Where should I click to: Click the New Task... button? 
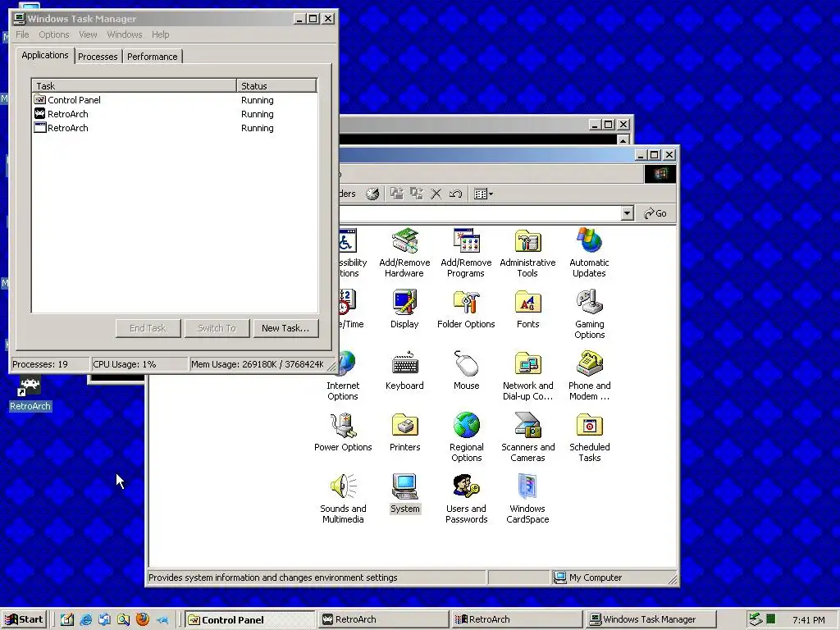[285, 328]
